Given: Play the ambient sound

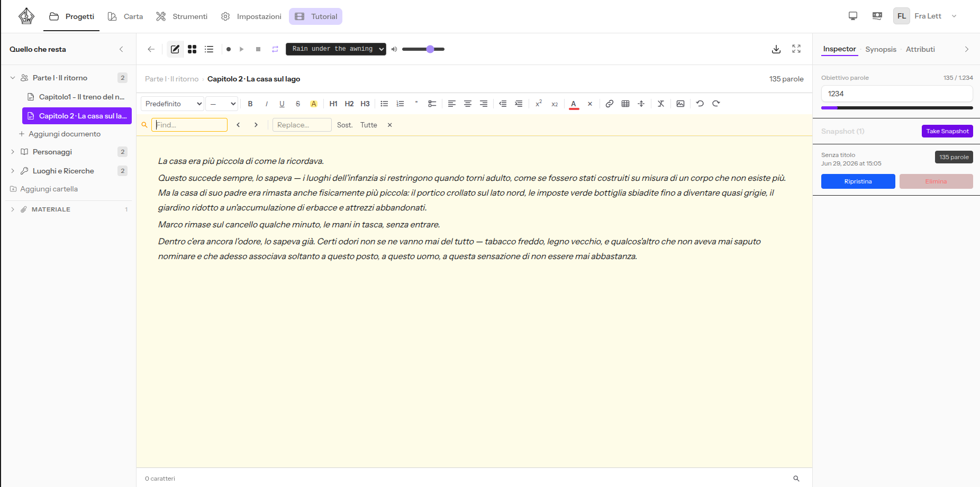Looking at the screenshot, I should 242,49.
